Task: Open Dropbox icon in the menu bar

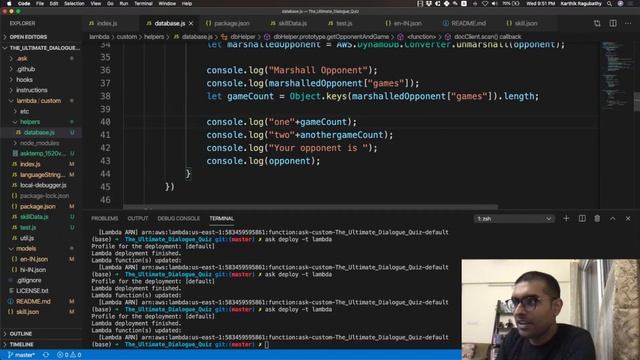Action: [x=429, y=4]
